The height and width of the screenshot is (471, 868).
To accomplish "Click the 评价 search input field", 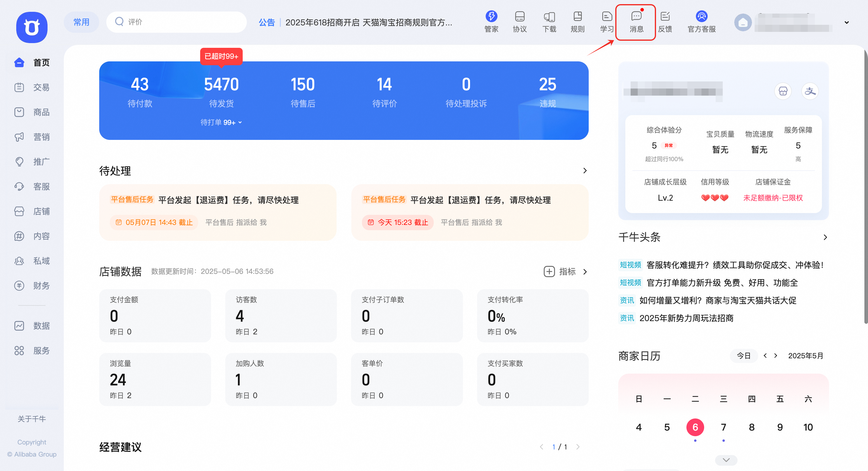I will pyautogui.click(x=177, y=22).
